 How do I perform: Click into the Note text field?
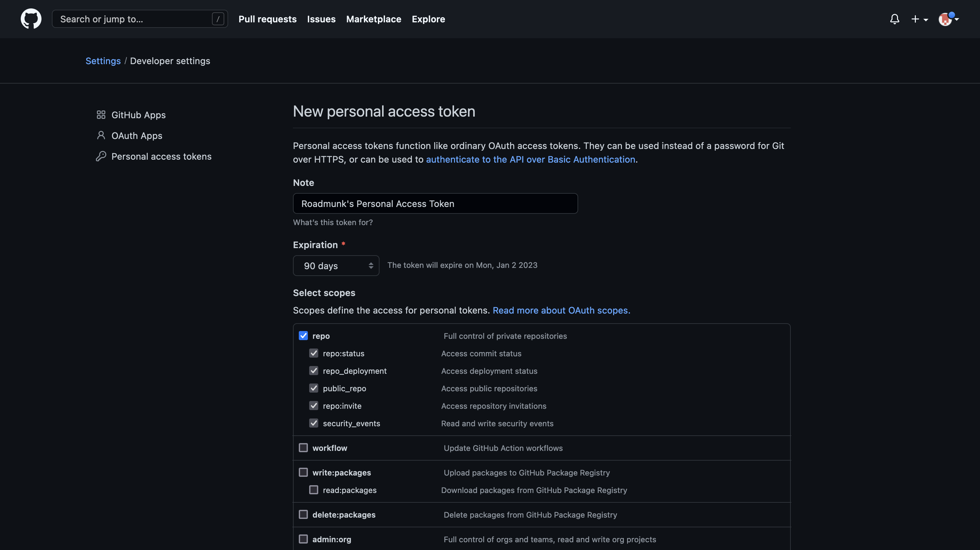tap(435, 203)
